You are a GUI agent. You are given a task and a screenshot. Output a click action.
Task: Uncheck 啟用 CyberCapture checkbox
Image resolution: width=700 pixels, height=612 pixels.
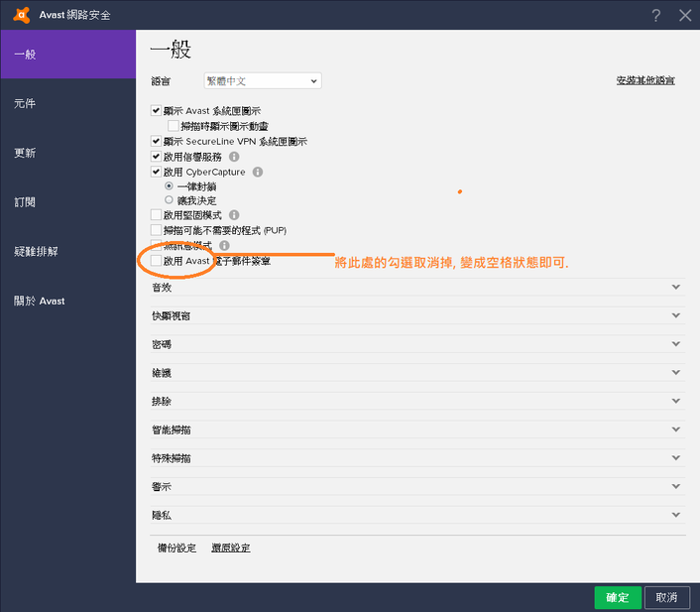[156, 172]
